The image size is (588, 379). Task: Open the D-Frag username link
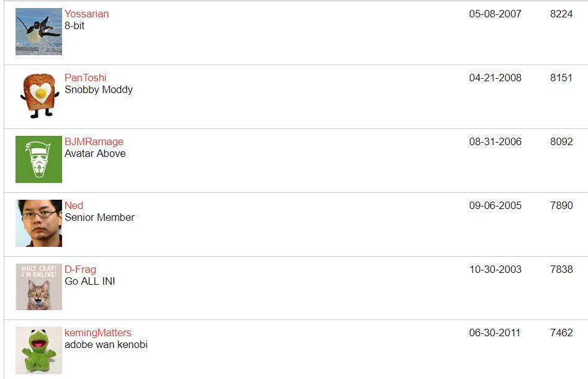pyautogui.click(x=80, y=270)
